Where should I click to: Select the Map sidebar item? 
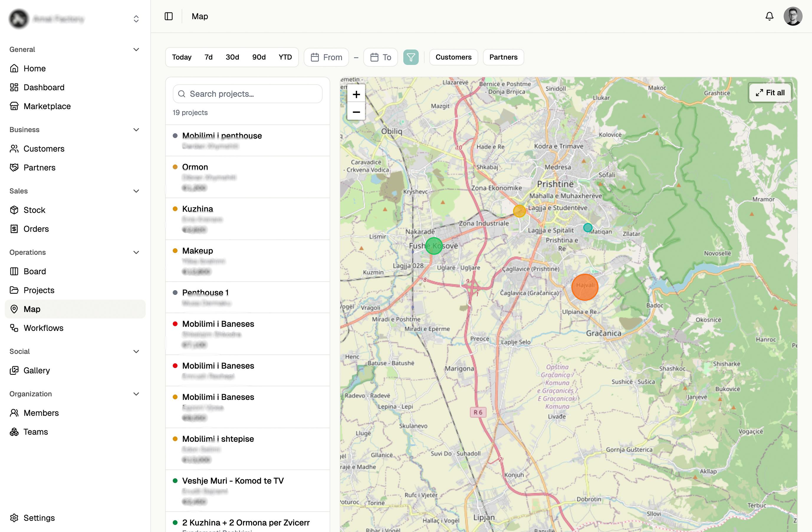(75, 309)
